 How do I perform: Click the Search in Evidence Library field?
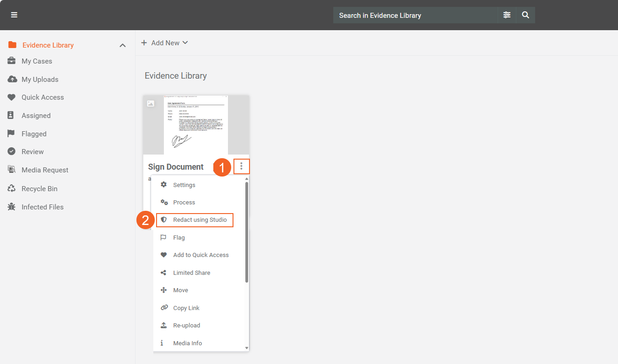tap(414, 15)
